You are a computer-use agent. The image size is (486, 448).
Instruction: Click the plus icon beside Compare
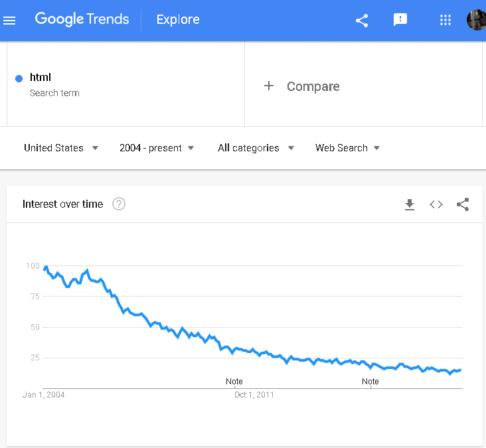[x=269, y=86]
